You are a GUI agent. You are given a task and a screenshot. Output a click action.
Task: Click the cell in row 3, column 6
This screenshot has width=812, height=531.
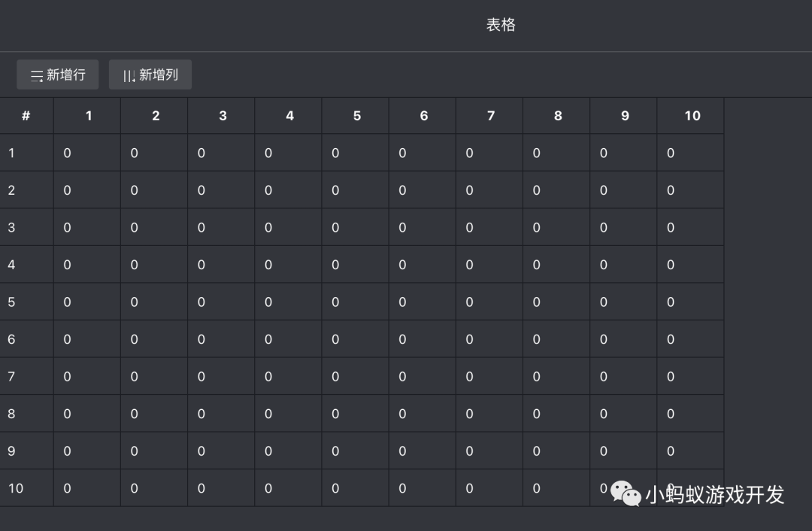(423, 227)
